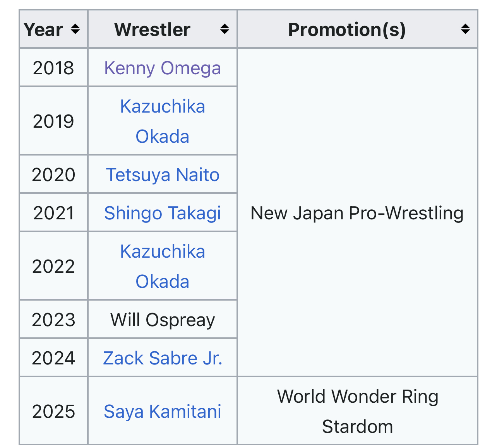
Task: Open the 2019 Kazuchika Okada link
Action: [163, 121]
